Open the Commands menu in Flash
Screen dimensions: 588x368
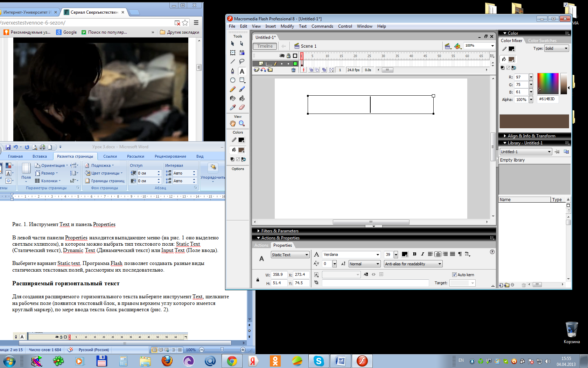(322, 26)
